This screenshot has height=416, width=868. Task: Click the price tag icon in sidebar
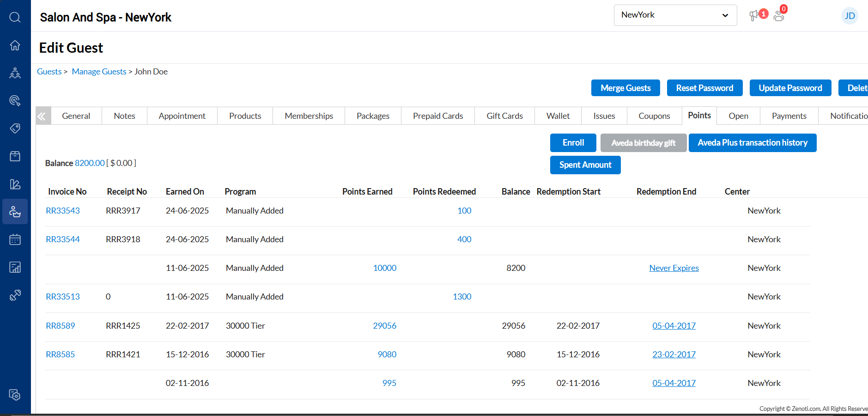click(15, 128)
